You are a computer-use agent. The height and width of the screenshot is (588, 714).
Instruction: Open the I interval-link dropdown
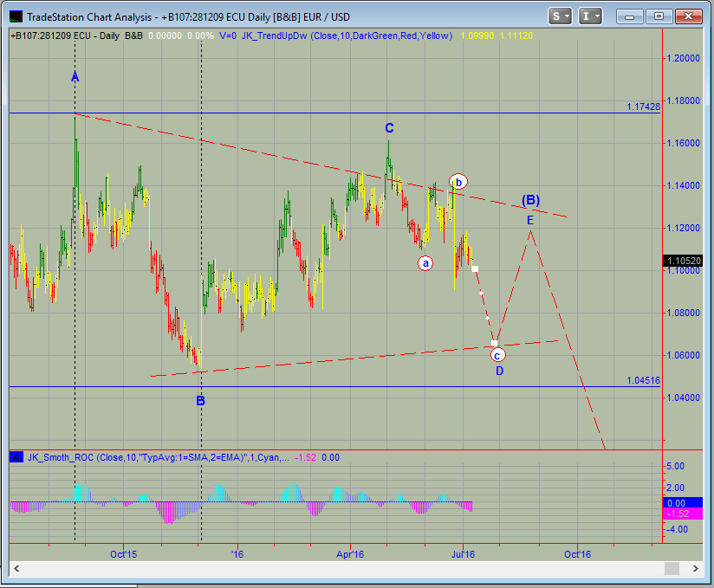pos(591,16)
